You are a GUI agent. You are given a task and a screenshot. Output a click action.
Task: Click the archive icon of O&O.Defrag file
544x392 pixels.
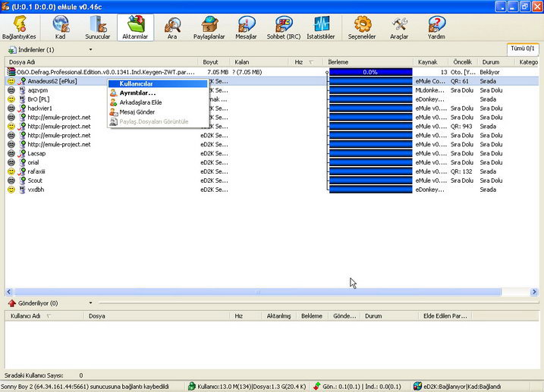pos(11,72)
